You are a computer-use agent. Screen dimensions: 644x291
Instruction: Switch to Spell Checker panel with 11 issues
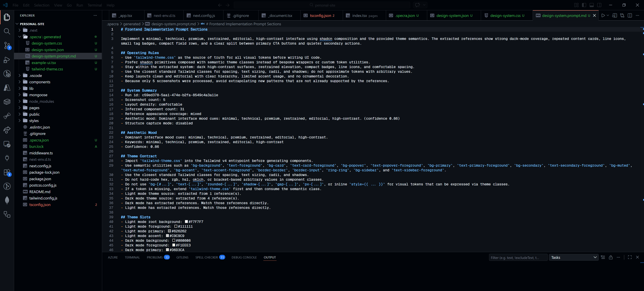[207, 257]
